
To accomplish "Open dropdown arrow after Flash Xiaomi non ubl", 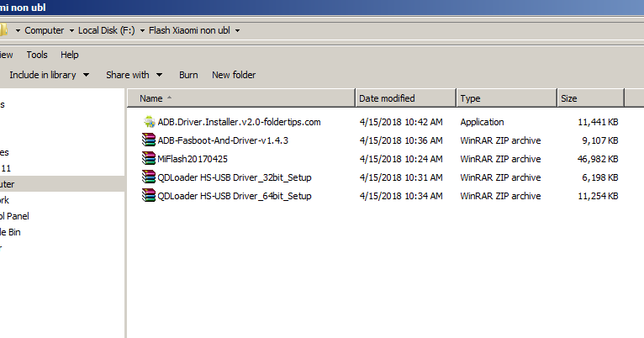I will click(x=237, y=31).
